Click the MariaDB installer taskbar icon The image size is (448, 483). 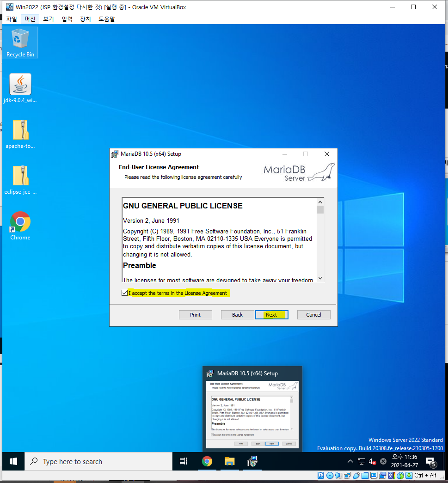tap(252, 461)
